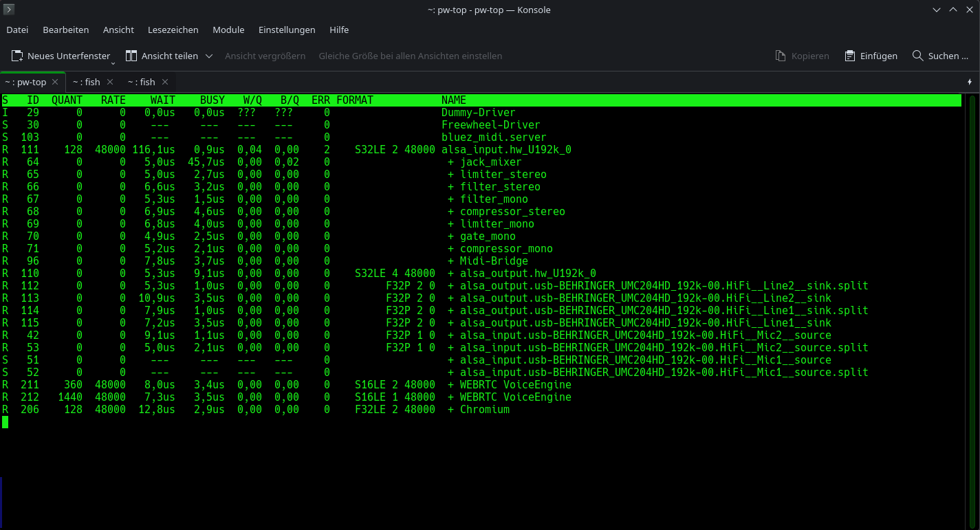Click the Midi-Bridge row name
Screen dimensions: 980x530
tap(494, 261)
